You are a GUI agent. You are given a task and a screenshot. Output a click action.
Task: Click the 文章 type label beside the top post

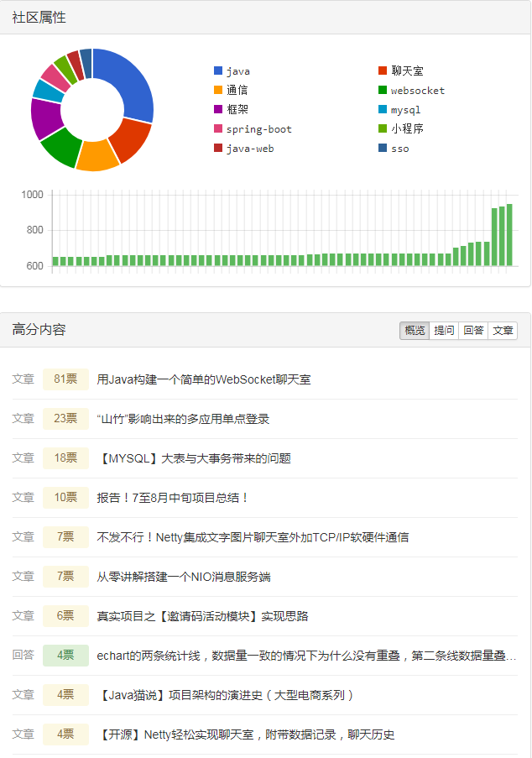pyautogui.click(x=23, y=379)
